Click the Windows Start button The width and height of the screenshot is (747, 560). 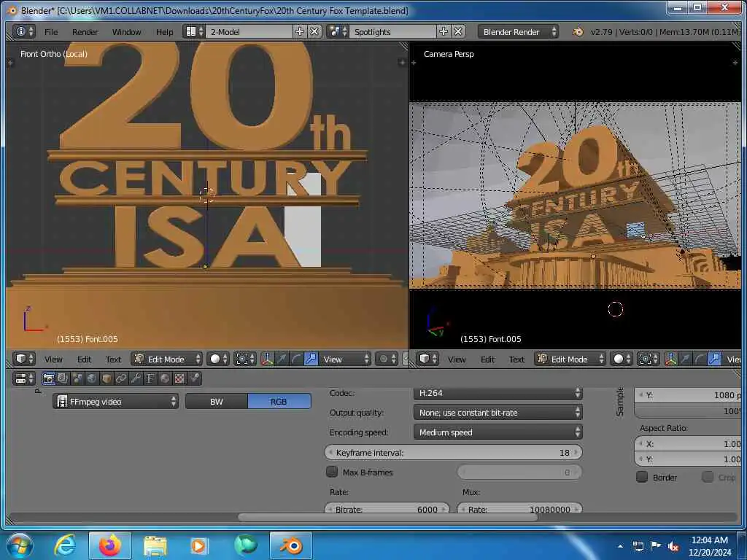(20, 545)
